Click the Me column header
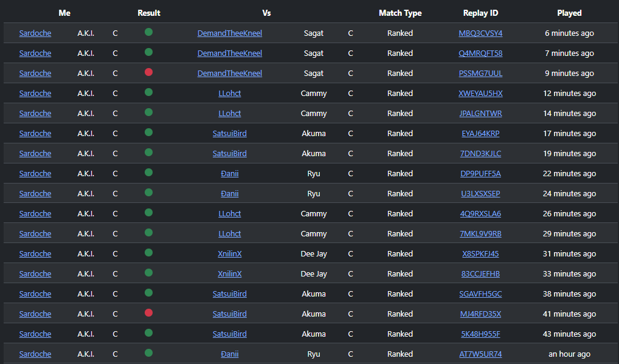Viewport: 619px width, 364px height. point(64,13)
